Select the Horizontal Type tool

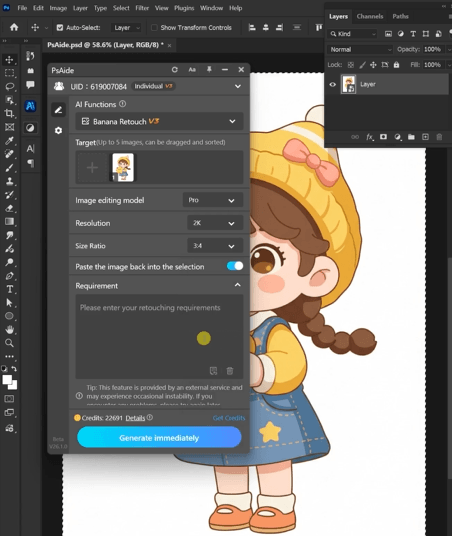(9, 289)
